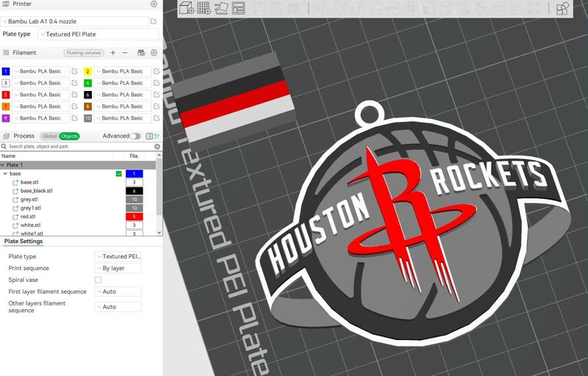The image size is (588, 376).
Task: Collapse the Plate 1 tree node
Action: 3,164
